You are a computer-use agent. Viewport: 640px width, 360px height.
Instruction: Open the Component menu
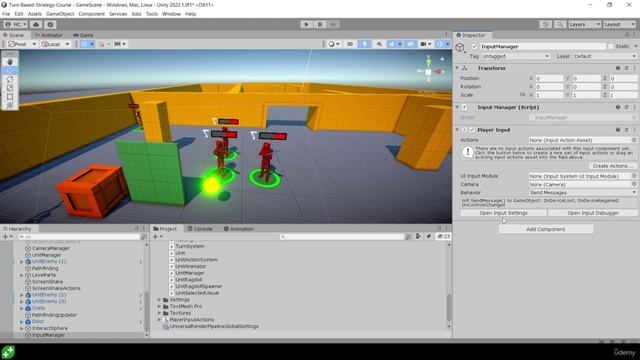[91, 14]
